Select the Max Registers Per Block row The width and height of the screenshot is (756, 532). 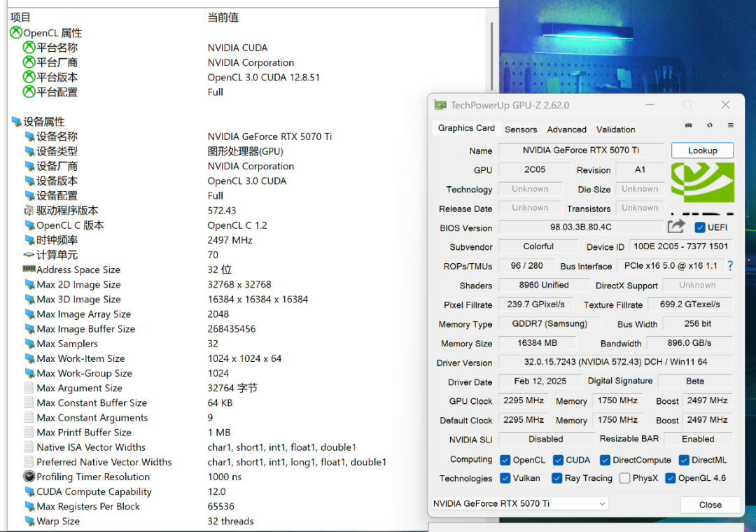point(246,506)
